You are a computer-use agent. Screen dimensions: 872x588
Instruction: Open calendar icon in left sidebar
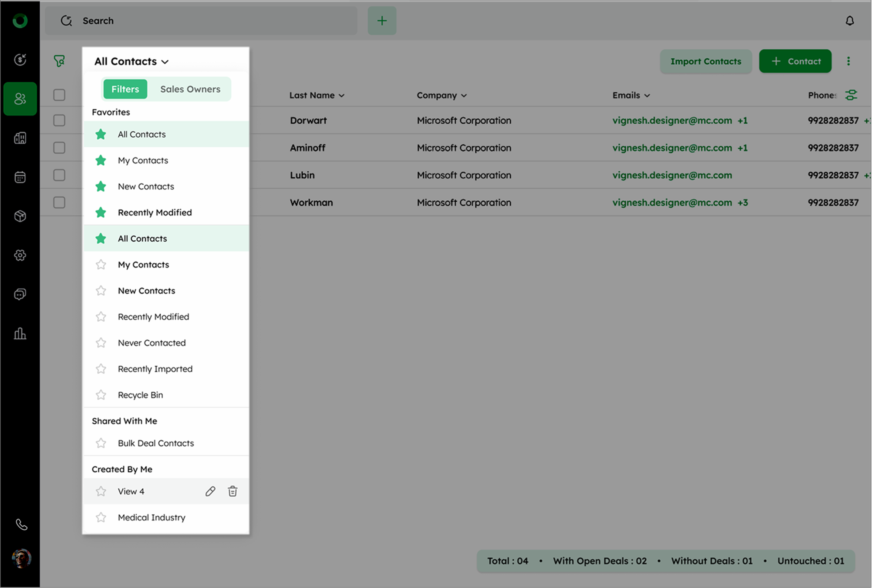(20, 177)
